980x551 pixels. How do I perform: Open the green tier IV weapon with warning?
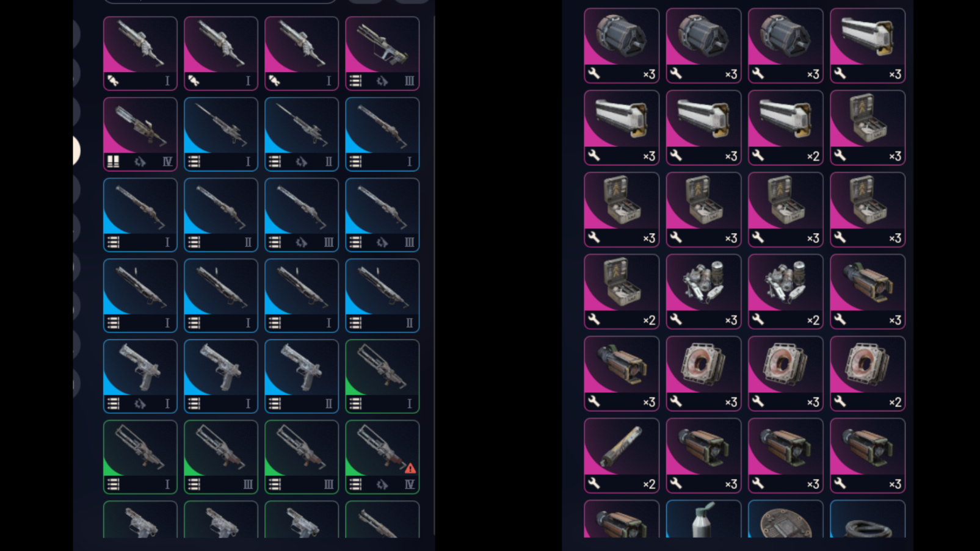coord(382,456)
